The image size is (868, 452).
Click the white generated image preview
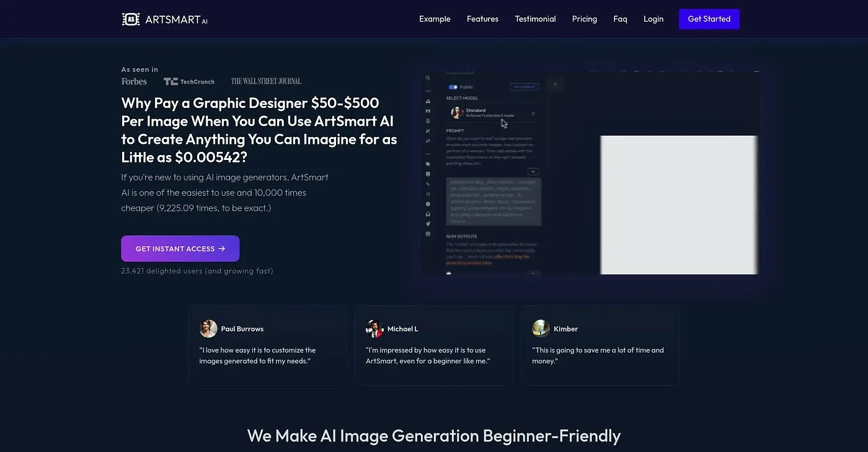click(679, 205)
